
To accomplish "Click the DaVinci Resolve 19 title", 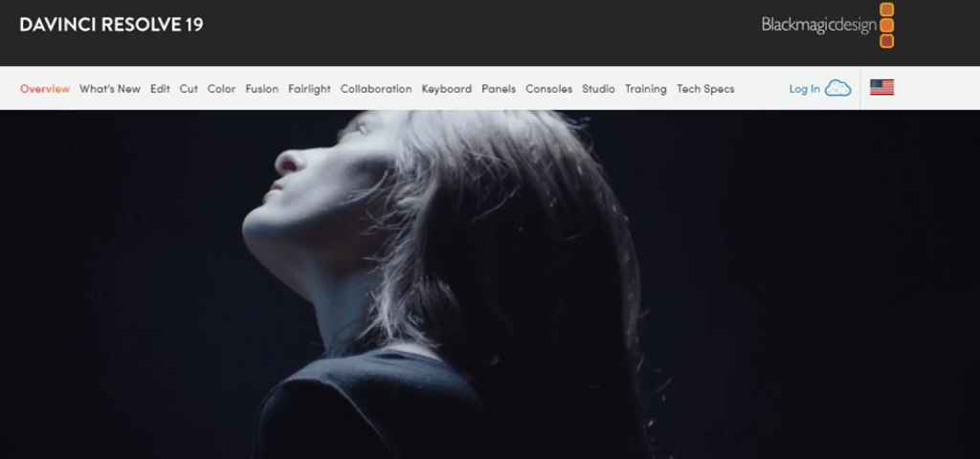I will [x=111, y=24].
